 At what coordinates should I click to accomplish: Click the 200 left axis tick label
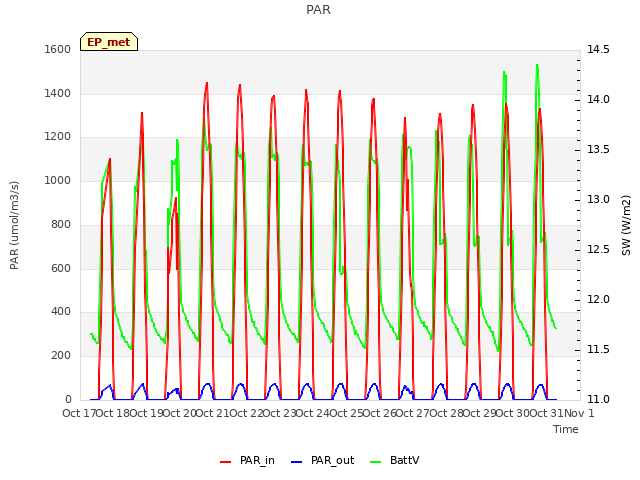61,356
